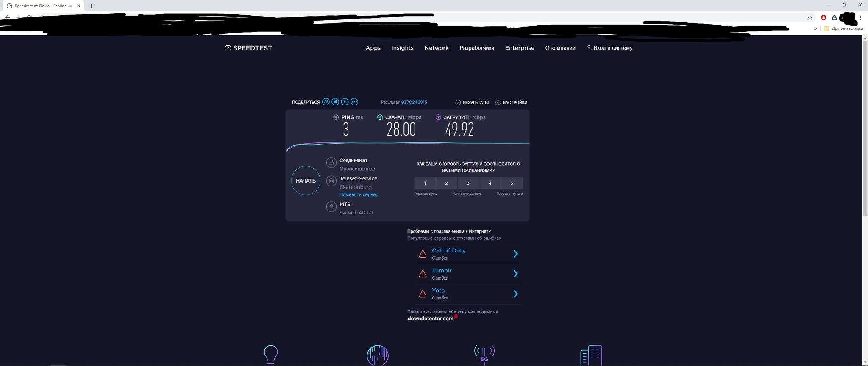This screenshot has height=366, width=868.
Task: Click the Множественное connection mode text
Action: (x=357, y=169)
